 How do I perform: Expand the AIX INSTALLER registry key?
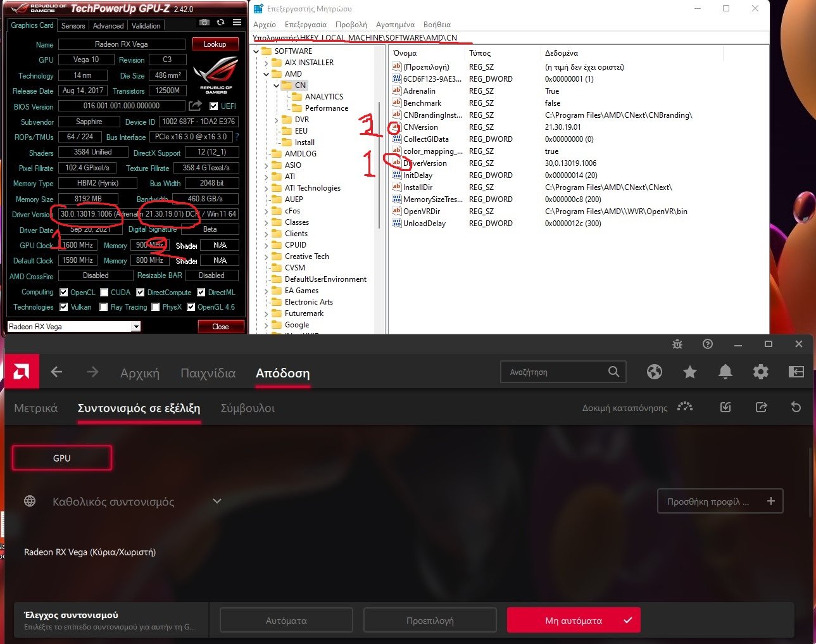pyautogui.click(x=267, y=63)
